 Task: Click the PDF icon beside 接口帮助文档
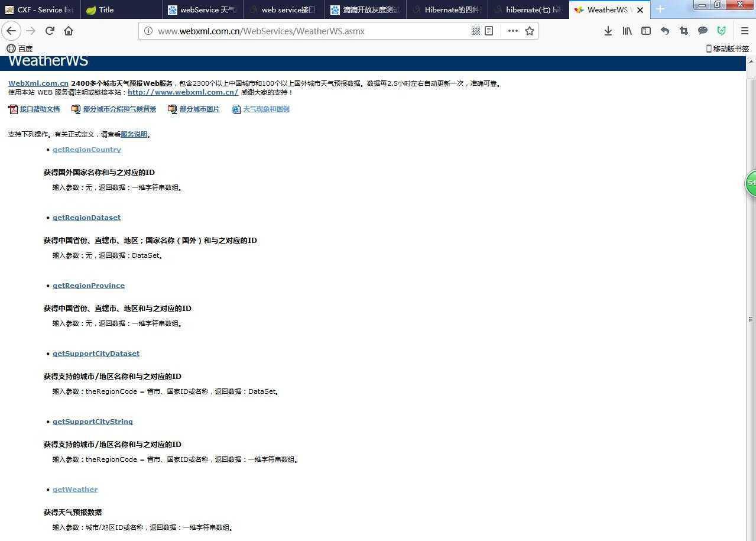(x=13, y=109)
